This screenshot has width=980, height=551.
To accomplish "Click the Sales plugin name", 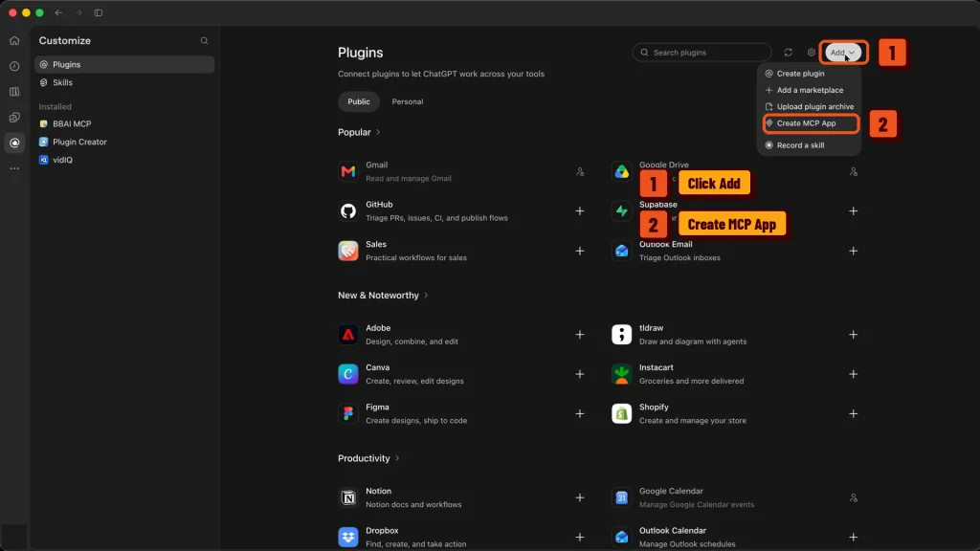I will (376, 244).
